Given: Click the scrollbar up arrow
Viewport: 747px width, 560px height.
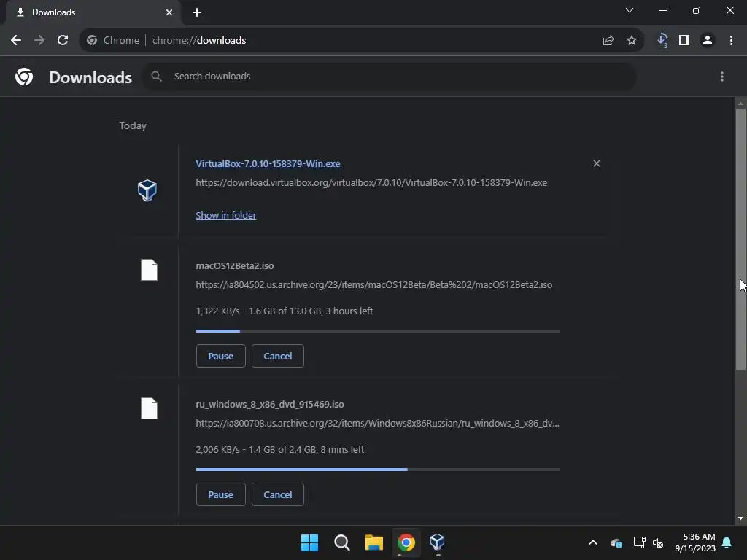Looking at the screenshot, I should pyautogui.click(x=740, y=104).
